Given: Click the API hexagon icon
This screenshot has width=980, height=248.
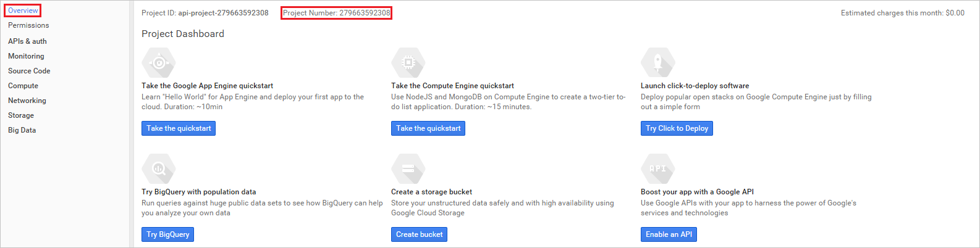Looking at the screenshot, I should click(x=658, y=168).
